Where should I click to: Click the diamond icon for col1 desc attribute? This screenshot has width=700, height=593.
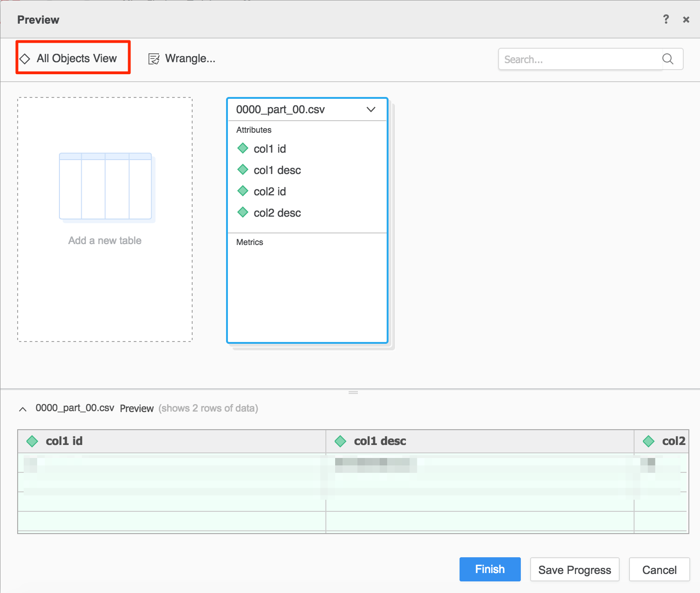(x=243, y=170)
